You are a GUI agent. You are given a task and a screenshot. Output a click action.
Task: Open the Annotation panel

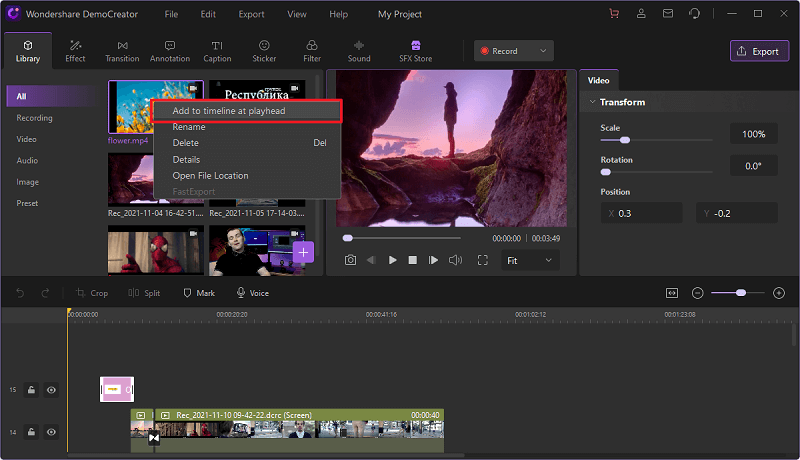click(170, 51)
